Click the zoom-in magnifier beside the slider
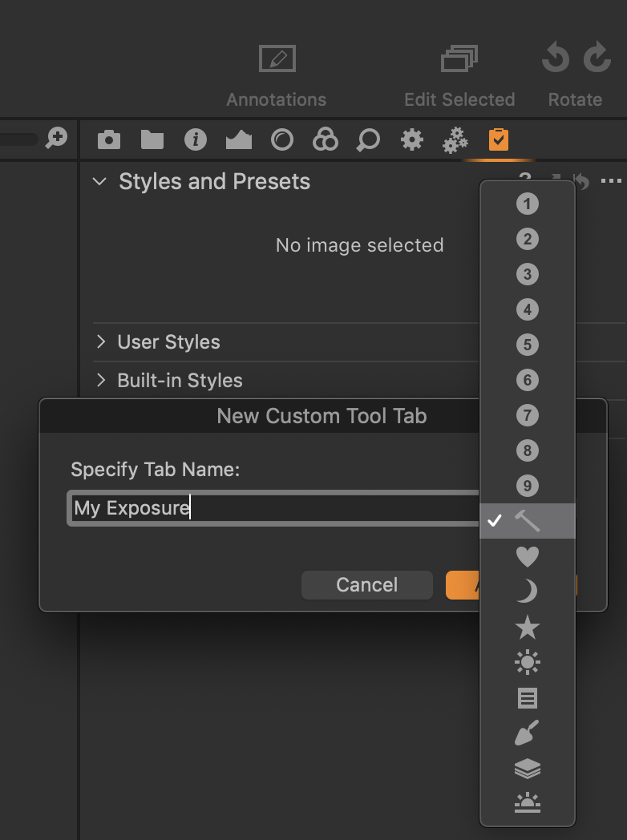The width and height of the screenshot is (627, 840). point(56,138)
